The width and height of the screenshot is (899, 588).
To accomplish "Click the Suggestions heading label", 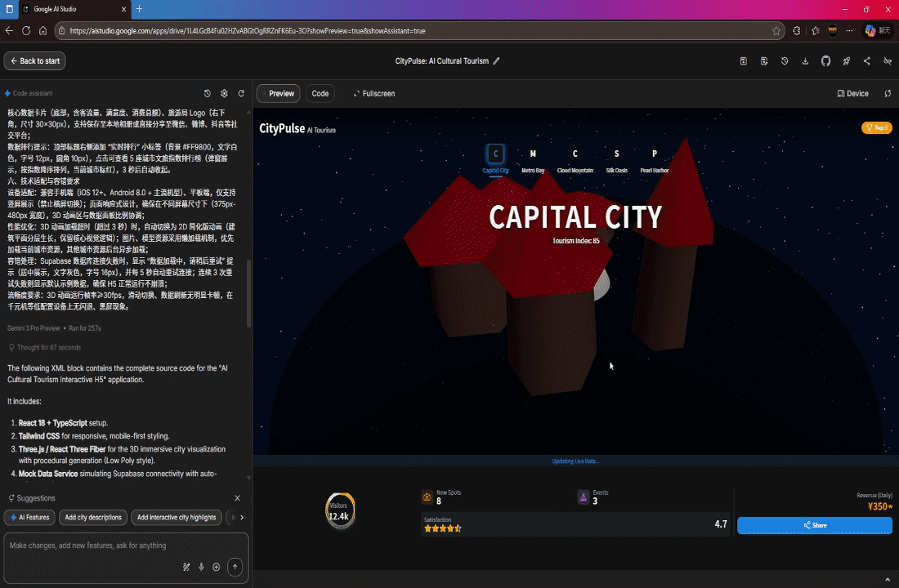I will [x=35, y=498].
